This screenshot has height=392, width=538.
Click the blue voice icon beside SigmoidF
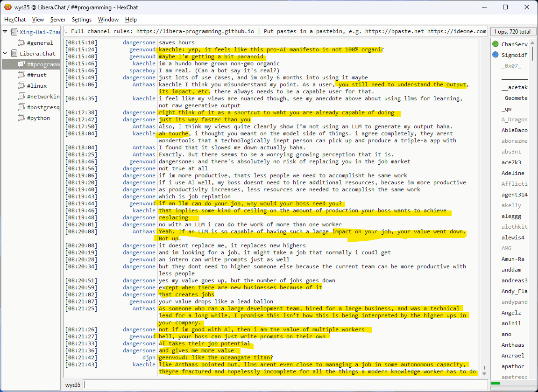point(496,55)
